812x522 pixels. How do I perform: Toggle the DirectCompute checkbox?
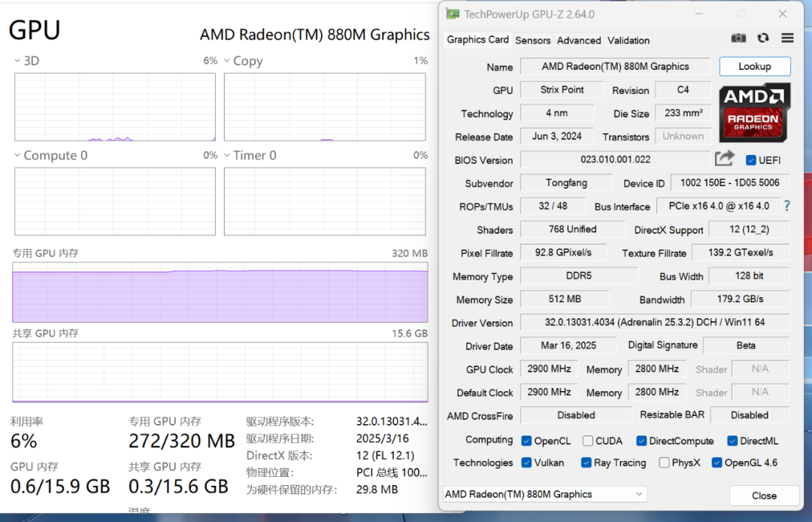click(641, 441)
